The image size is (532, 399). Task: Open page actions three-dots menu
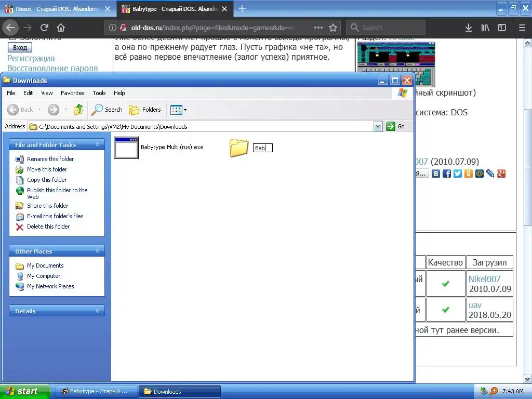[x=318, y=28]
